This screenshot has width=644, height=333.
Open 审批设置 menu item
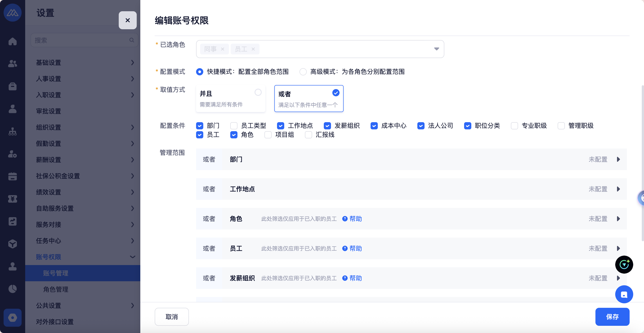(x=49, y=111)
